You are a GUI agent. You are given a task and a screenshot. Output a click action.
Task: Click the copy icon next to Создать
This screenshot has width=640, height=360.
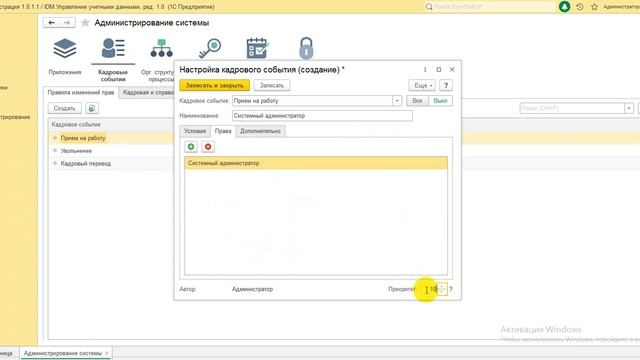pos(92,108)
